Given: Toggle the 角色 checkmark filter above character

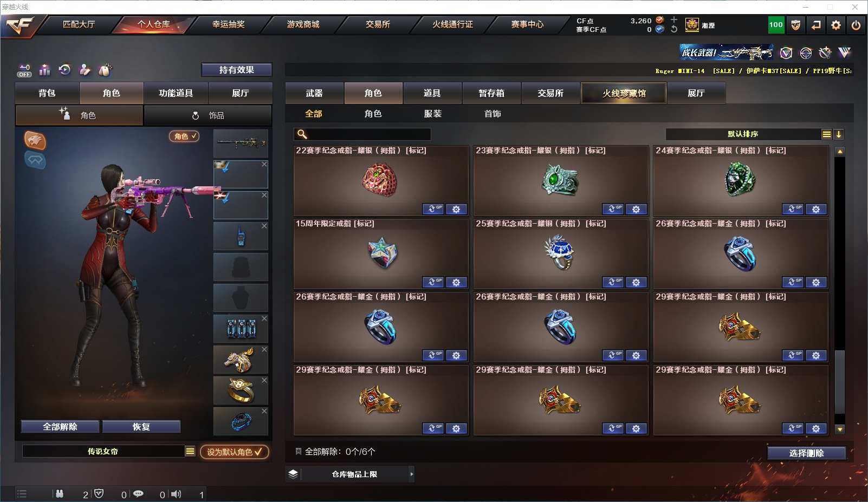Looking at the screenshot, I should click(184, 136).
